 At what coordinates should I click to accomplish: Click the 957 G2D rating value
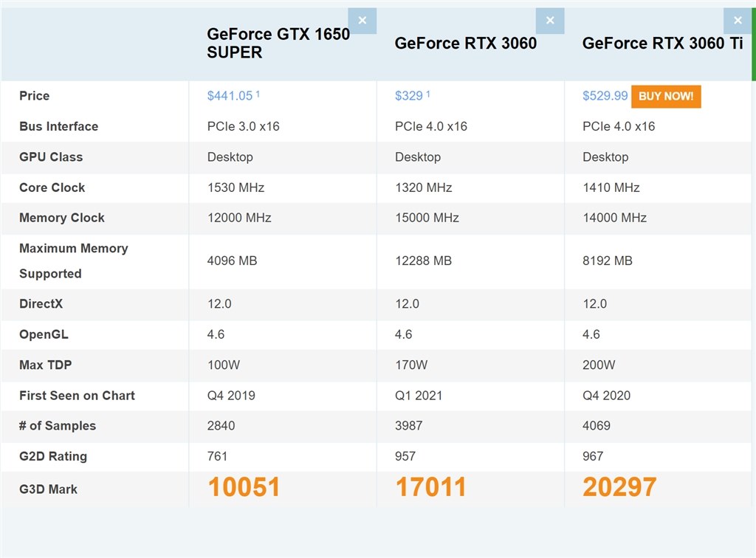click(405, 456)
